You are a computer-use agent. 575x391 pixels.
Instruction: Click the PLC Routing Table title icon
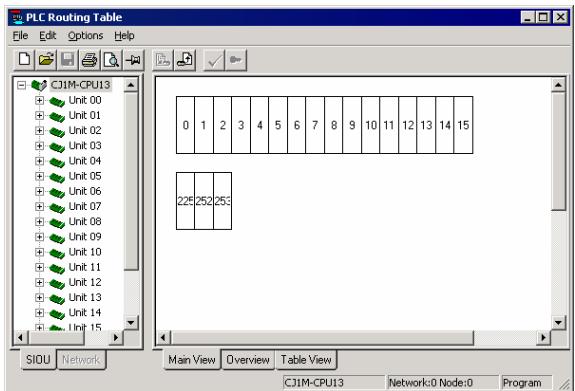(x=17, y=17)
